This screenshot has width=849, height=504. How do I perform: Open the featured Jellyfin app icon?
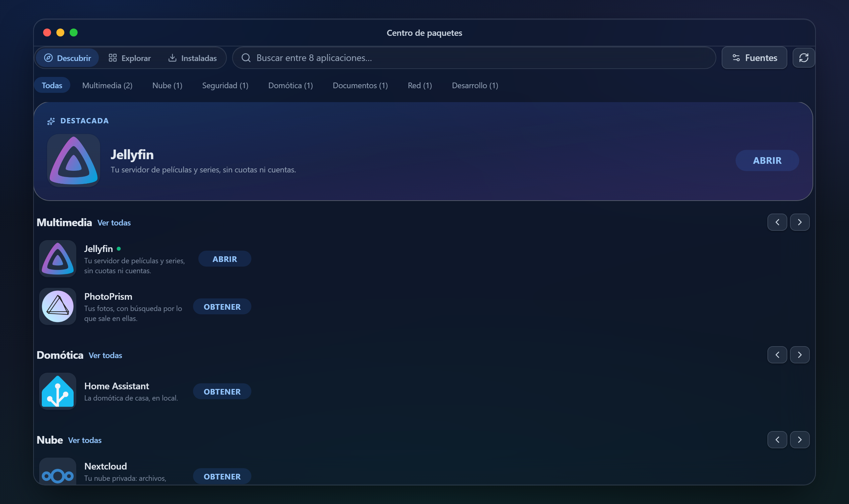pos(74,160)
